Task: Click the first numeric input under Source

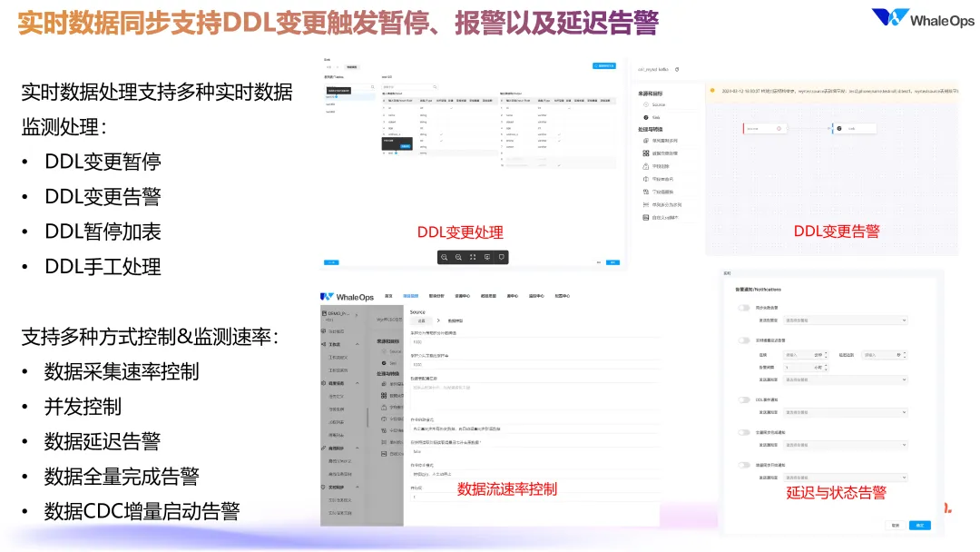Action: click(x=534, y=342)
